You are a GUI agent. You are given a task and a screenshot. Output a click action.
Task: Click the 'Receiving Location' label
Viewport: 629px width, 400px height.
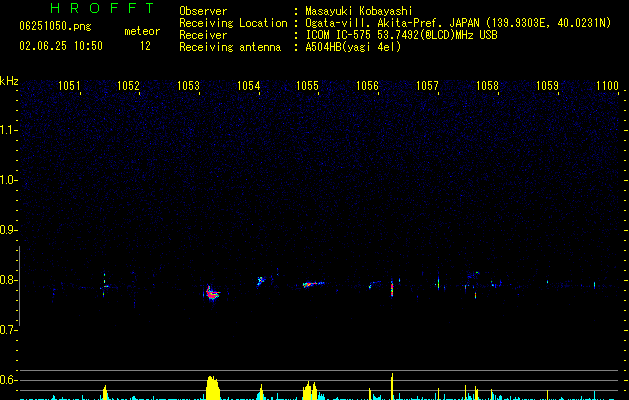pyautogui.click(x=233, y=23)
